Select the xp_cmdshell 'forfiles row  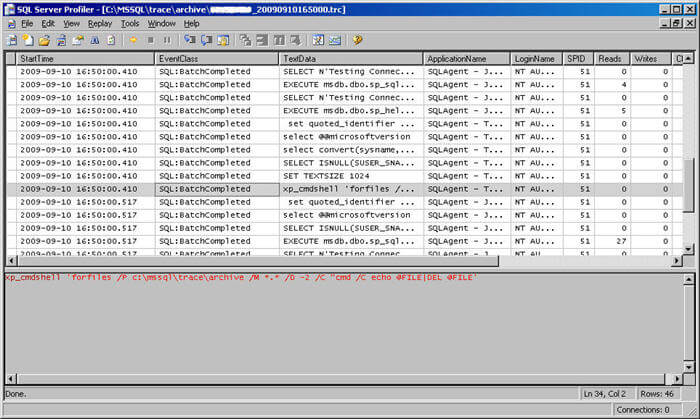pos(345,189)
